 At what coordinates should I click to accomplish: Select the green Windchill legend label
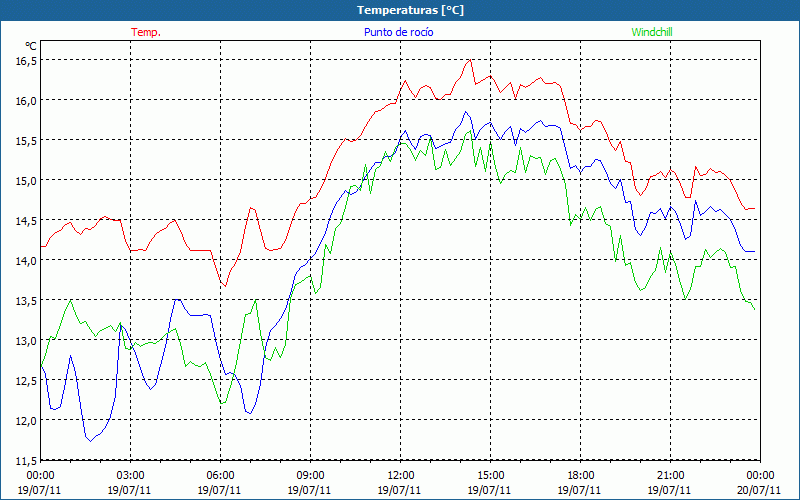652,32
